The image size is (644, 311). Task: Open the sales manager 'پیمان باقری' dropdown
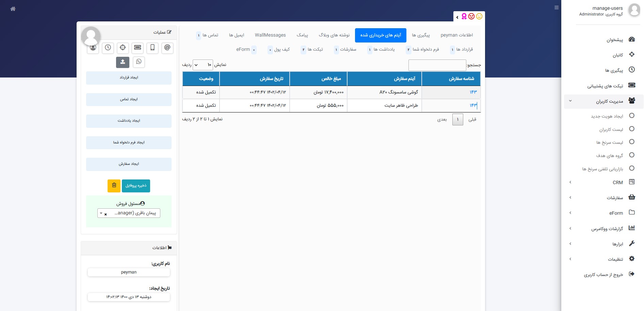[x=129, y=213]
